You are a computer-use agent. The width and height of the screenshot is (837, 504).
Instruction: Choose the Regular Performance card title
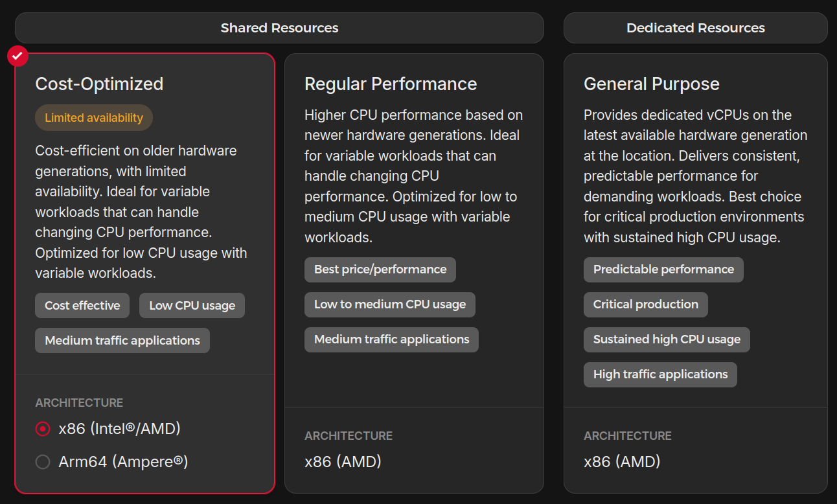click(391, 84)
